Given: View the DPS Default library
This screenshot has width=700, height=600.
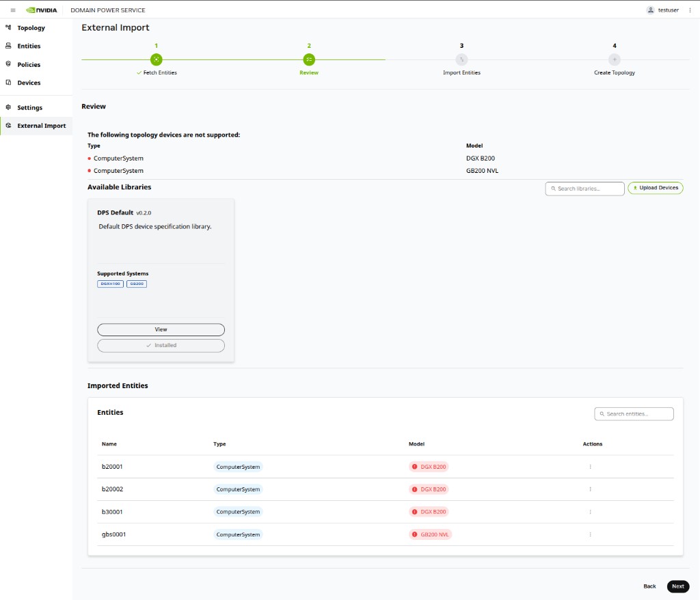Looking at the screenshot, I should pos(161,329).
